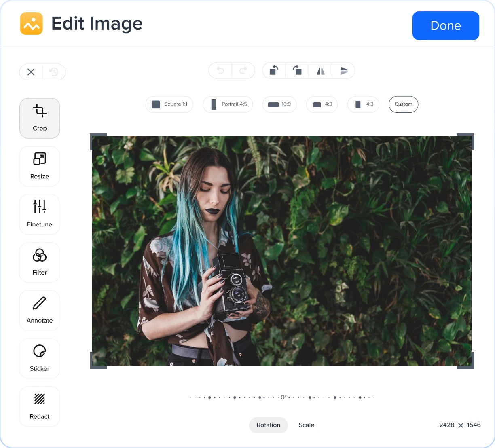The width and height of the screenshot is (495, 448).
Task: Redo the last edit
Action: click(x=243, y=70)
